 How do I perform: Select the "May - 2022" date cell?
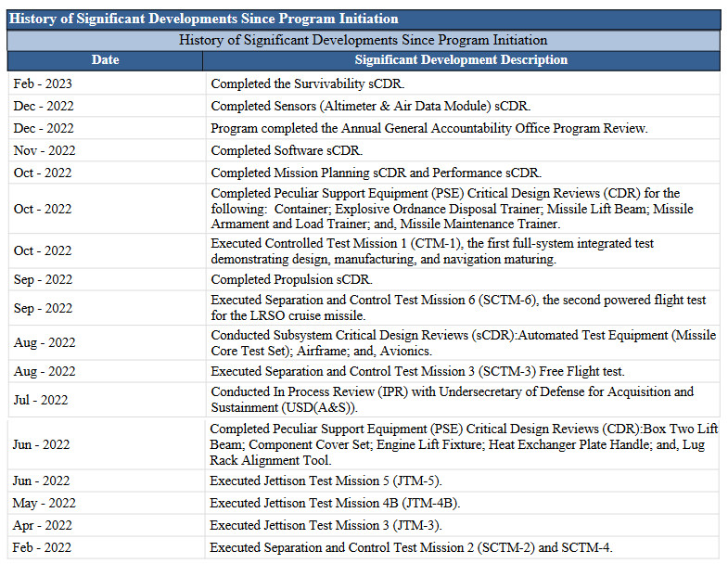[x=43, y=503]
